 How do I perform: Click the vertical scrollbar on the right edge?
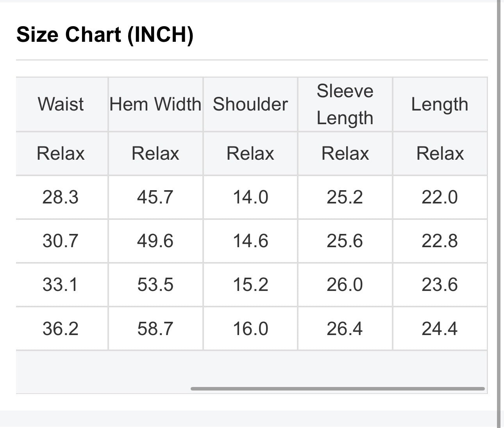click(x=499, y=214)
